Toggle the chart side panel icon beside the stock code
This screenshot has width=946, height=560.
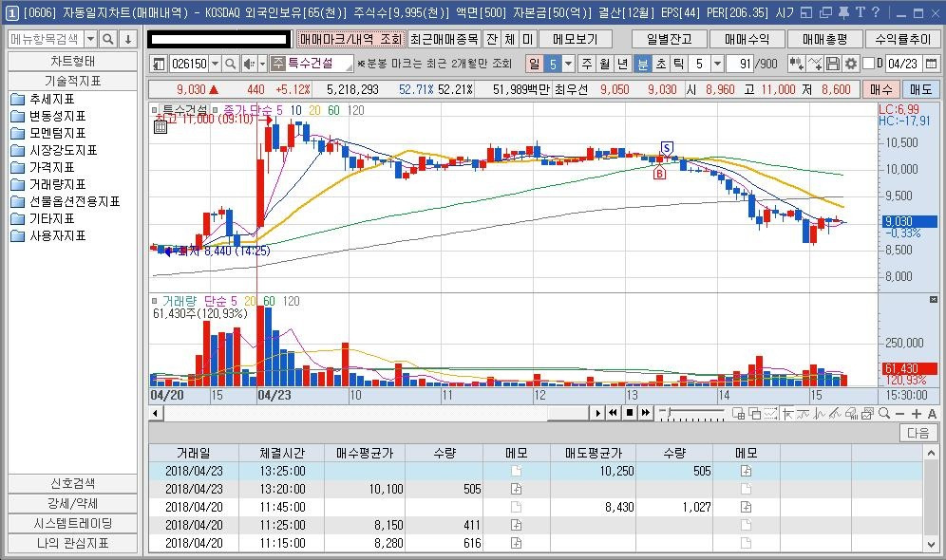[x=159, y=64]
